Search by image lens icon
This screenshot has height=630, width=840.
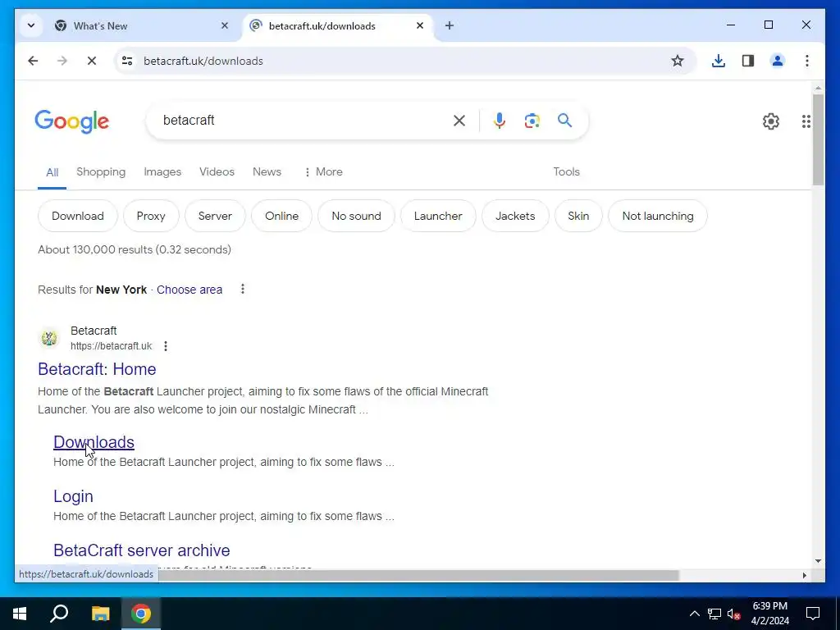coord(532,121)
